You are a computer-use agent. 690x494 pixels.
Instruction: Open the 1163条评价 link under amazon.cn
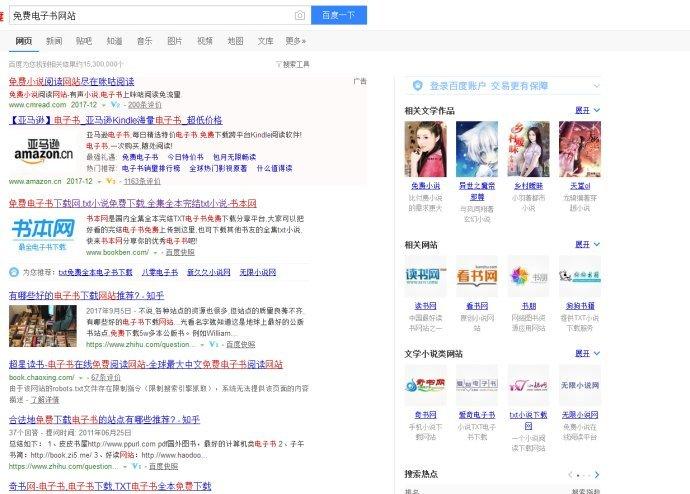(142, 181)
